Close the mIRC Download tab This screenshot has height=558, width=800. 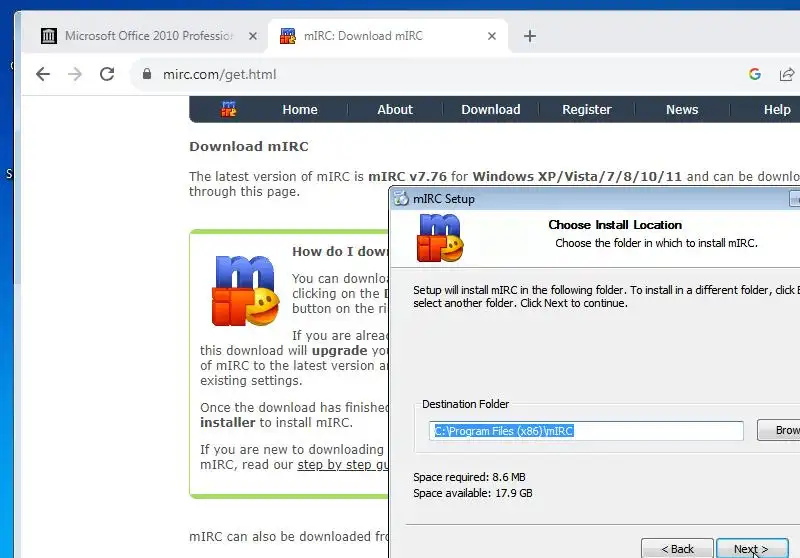coord(492,36)
